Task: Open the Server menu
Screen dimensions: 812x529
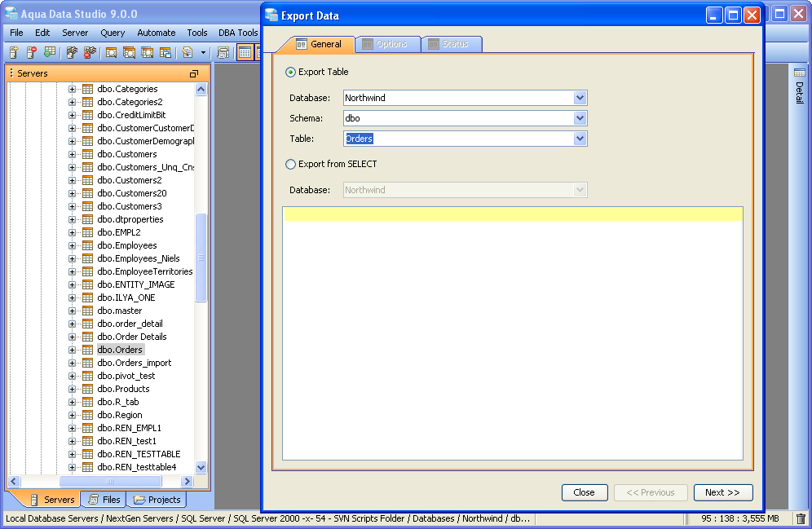Action: click(x=75, y=33)
